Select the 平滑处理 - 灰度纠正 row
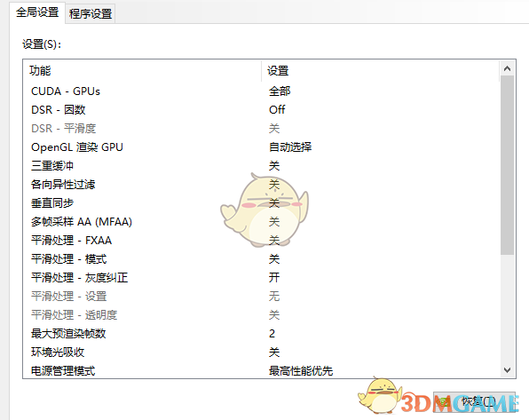 [262, 278]
